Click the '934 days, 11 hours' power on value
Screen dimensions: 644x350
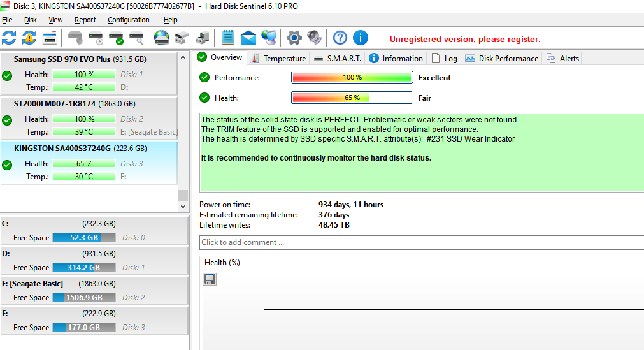[x=351, y=205]
